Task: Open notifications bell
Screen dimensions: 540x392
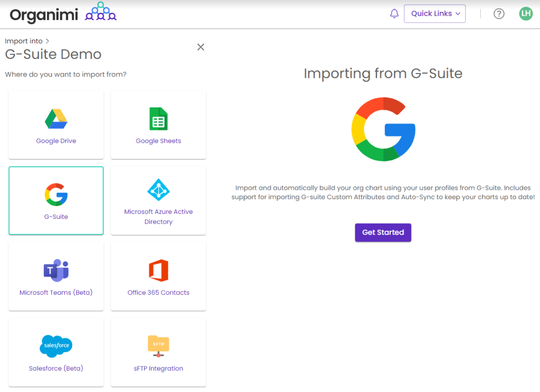Action: (x=394, y=14)
